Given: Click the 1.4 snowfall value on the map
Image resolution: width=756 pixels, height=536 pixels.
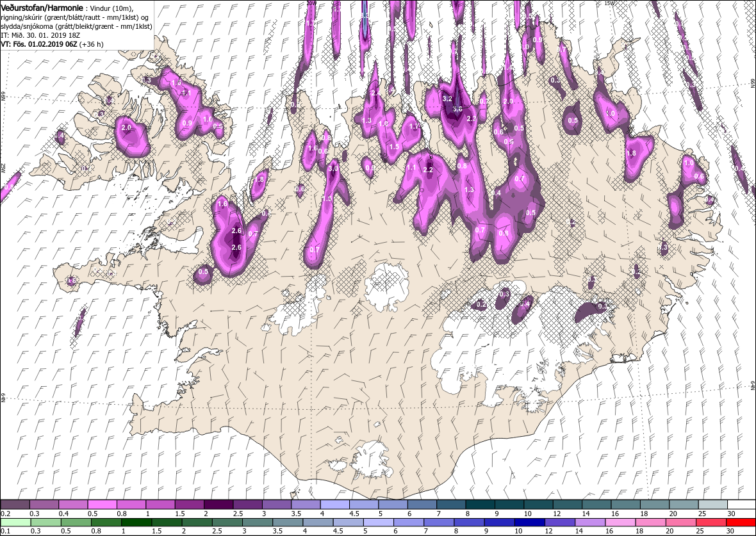Looking at the screenshot, I should pos(508,67).
